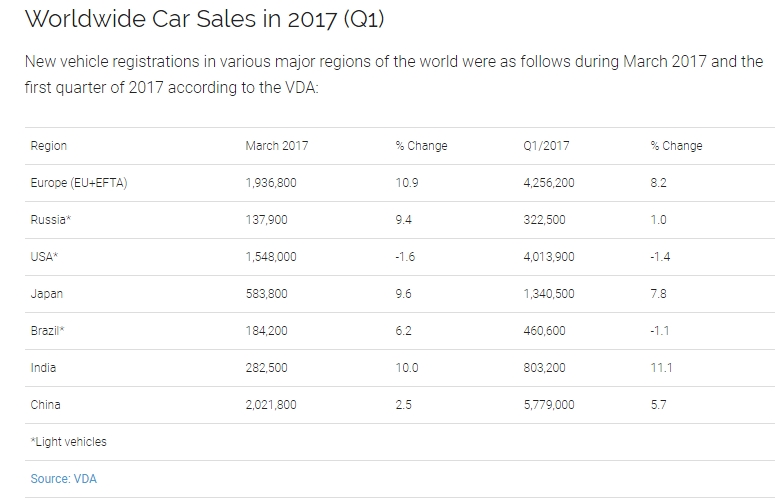Image resolution: width=784 pixels, height=504 pixels.
Task: Click the *Light vehicles footnote
Action: (x=68, y=442)
